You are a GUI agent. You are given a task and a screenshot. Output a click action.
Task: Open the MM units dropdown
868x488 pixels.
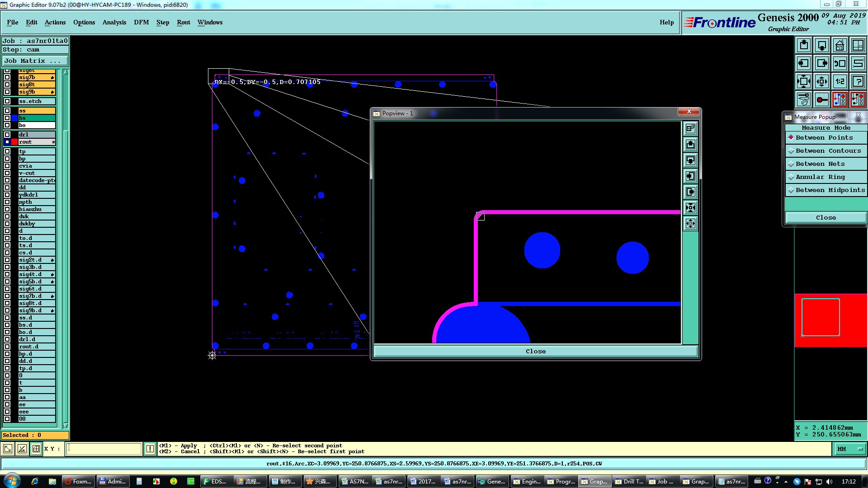850,449
